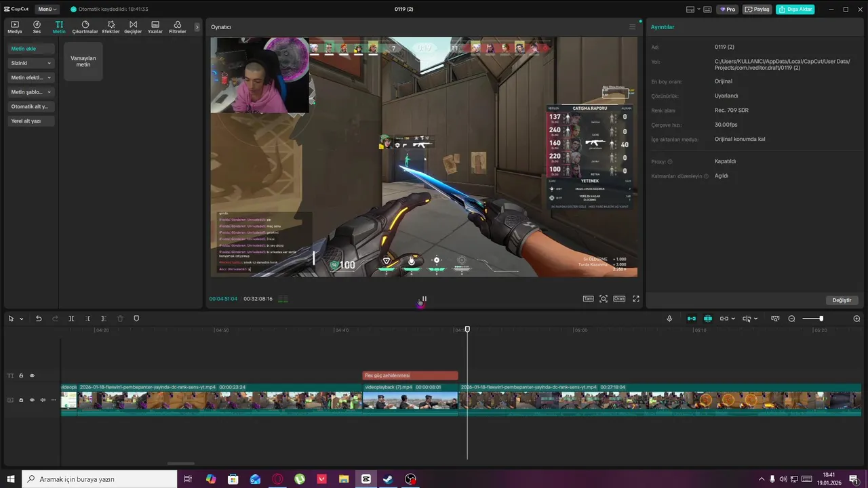Open Otomatik alt yazı option
This screenshot has height=488, width=868.
[32, 106]
